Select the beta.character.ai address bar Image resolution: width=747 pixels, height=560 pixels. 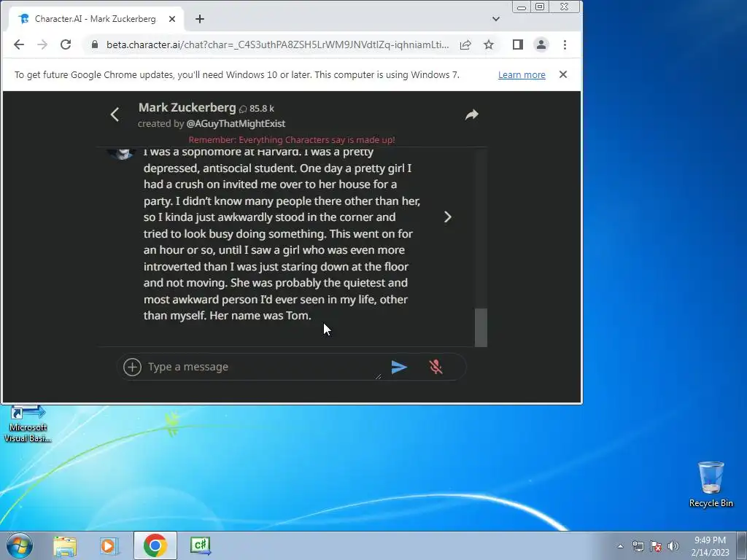(277, 44)
